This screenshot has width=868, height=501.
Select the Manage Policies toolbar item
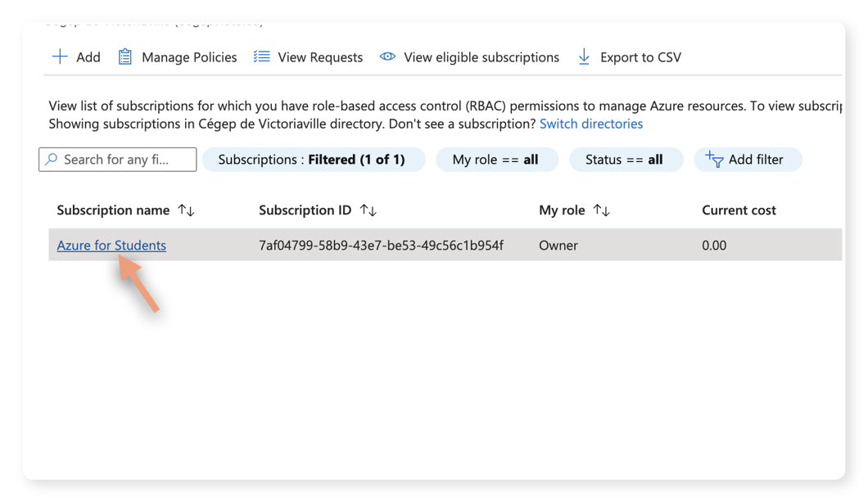(188, 56)
